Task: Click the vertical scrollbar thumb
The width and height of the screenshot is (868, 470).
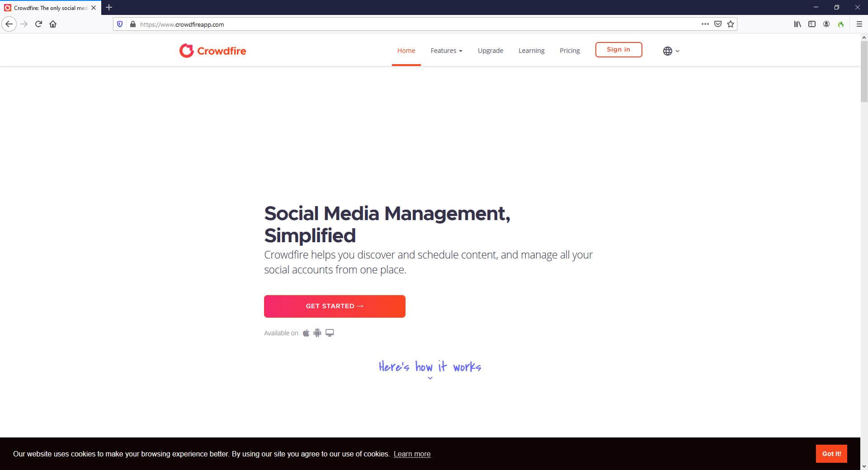Action: pos(864,71)
